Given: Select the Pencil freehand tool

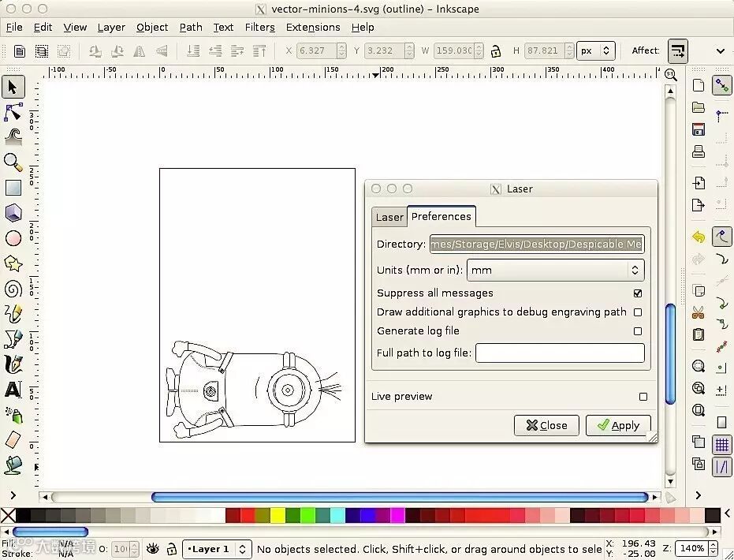Looking at the screenshot, I should pyautogui.click(x=13, y=314).
